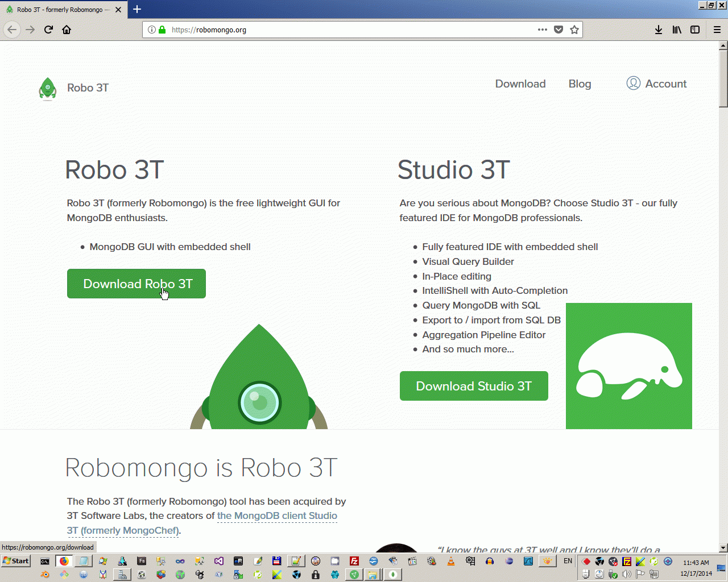Switch to the Firefox taskbar button

(64, 561)
